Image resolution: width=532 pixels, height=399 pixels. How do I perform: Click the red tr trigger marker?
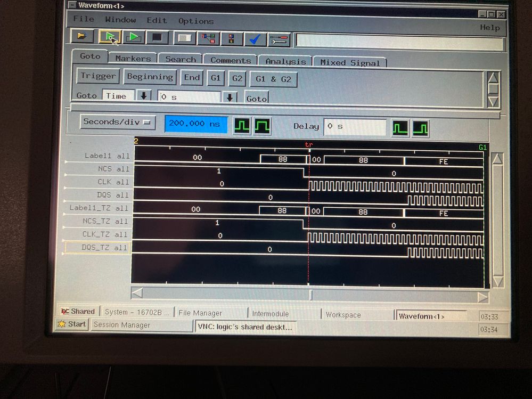point(308,145)
